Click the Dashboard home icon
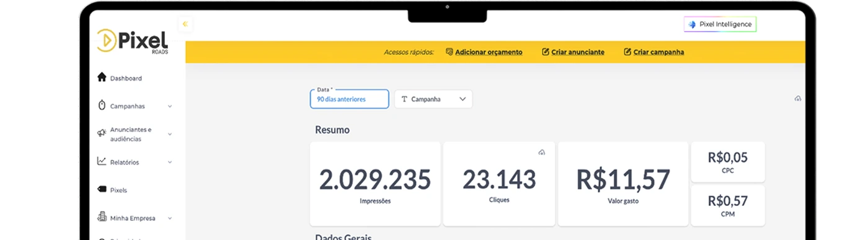Screen dimensions: 868x240 point(102,78)
